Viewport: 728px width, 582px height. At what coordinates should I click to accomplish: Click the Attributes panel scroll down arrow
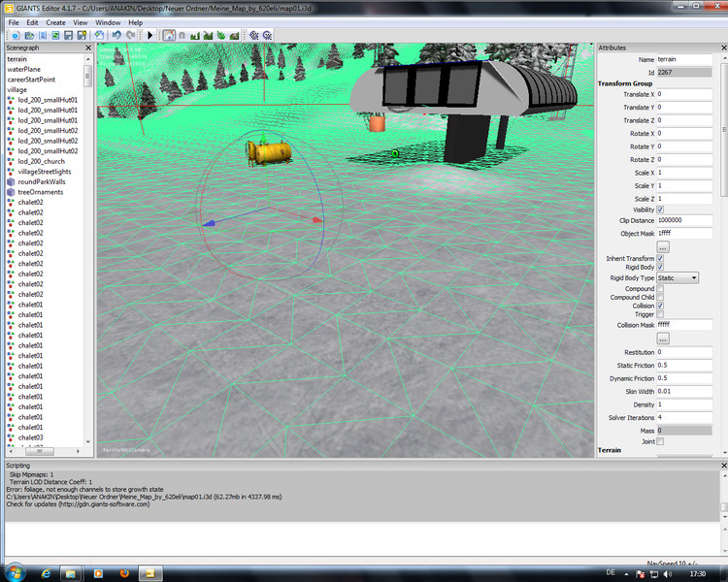[x=724, y=452]
